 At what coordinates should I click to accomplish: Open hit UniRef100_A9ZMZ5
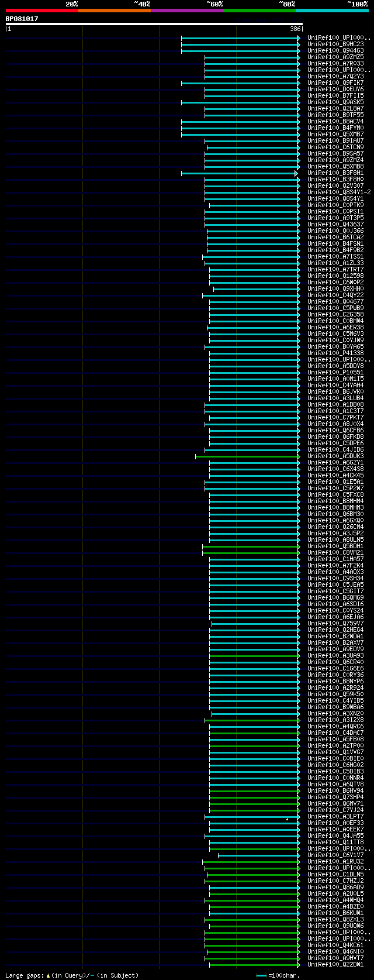pos(335,57)
